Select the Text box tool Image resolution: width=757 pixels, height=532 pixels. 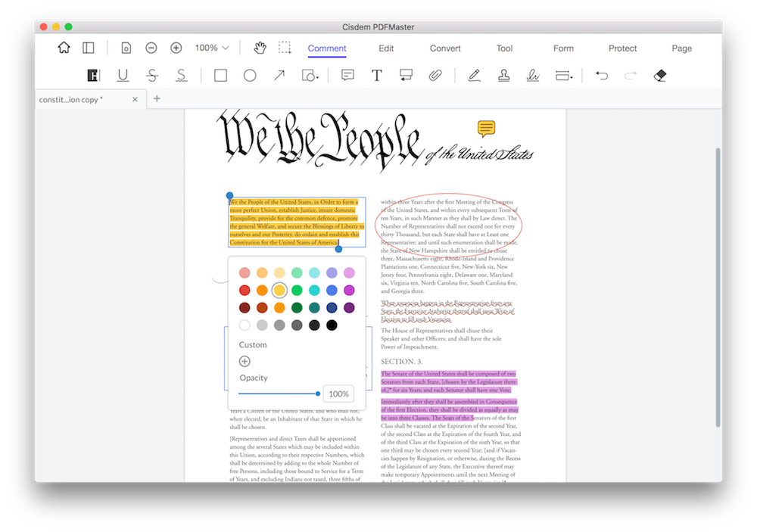pyautogui.click(x=376, y=76)
